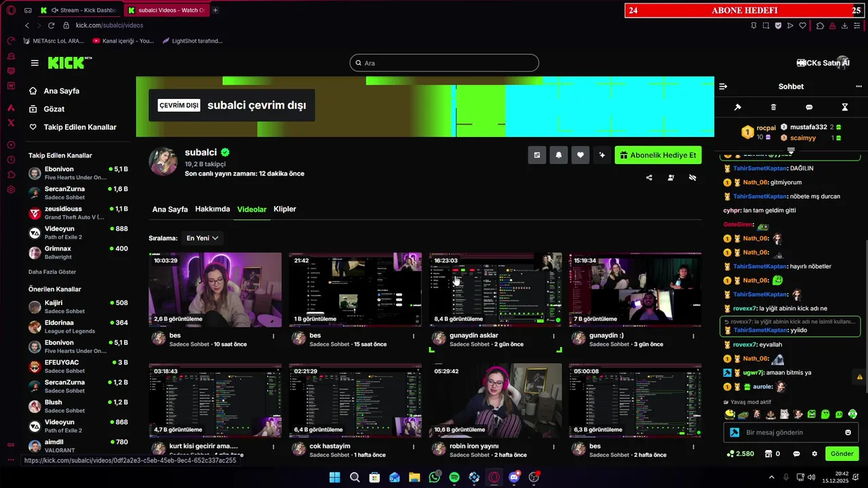The width and height of the screenshot is (868, 488).
Task: Open a new browser tab
Action: coord(216,10)
